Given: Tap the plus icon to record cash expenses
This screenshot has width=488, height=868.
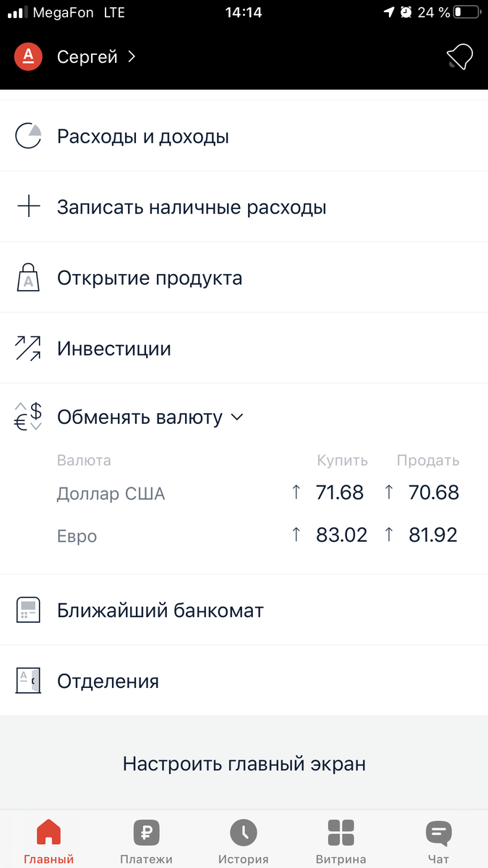Looking at the screenshot, I should [27, 206].
